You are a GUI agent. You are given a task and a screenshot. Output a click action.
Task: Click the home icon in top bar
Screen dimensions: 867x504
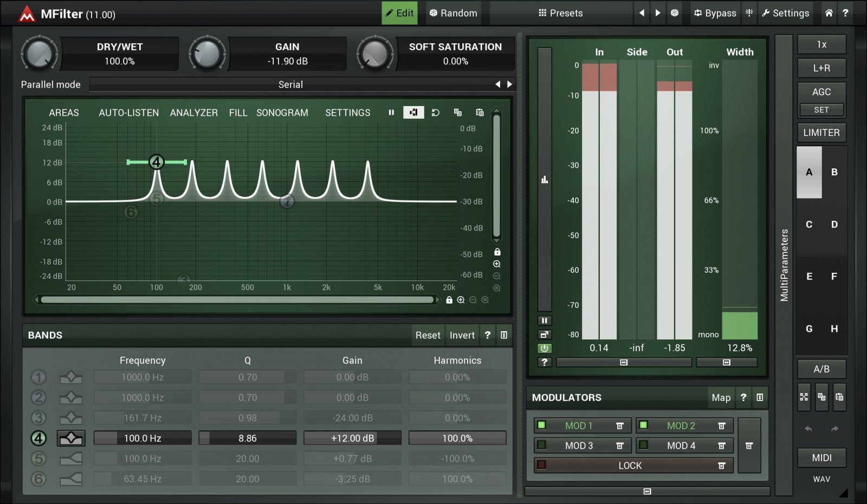(829, 13)
